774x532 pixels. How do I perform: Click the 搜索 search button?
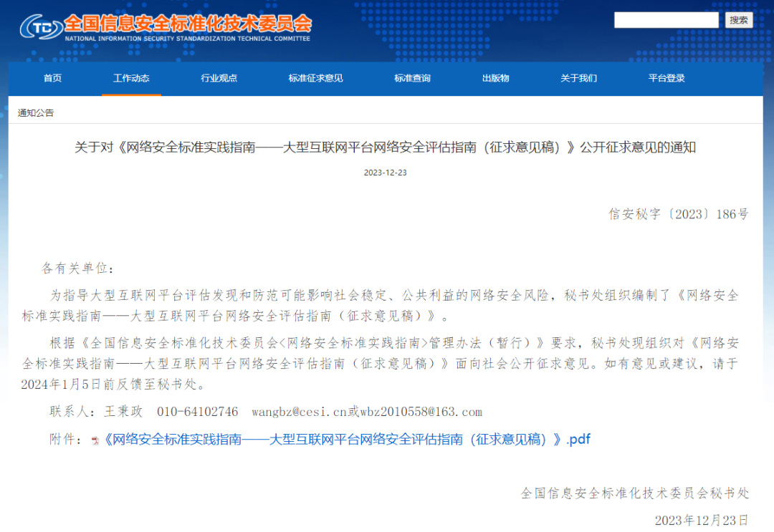click(x=738, y=20)
